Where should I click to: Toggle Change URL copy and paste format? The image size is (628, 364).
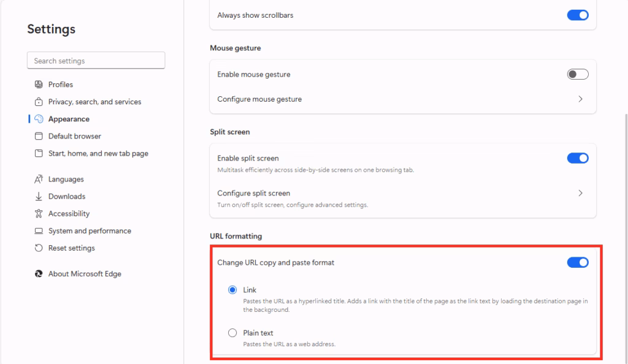(x=578, y=262)
